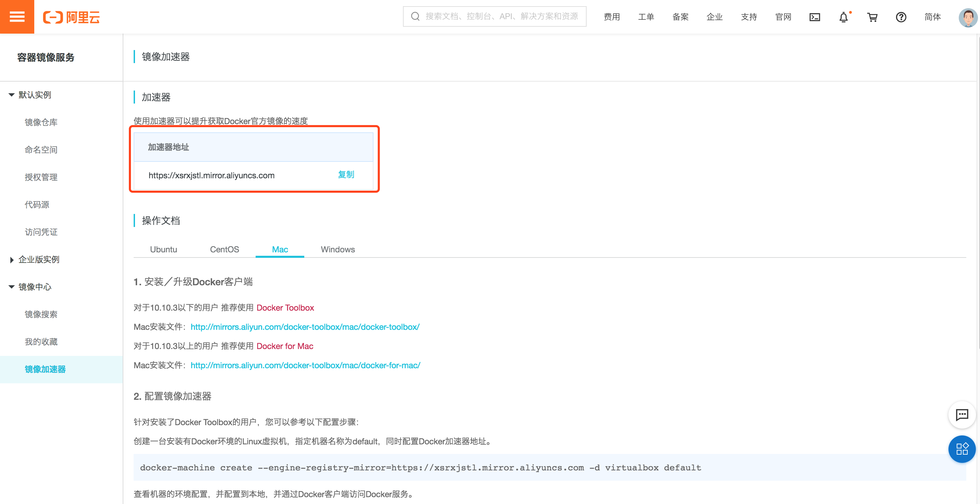Open the orange hamburger menu
Viewport: 980px width, 504px height.
(17, 17)
